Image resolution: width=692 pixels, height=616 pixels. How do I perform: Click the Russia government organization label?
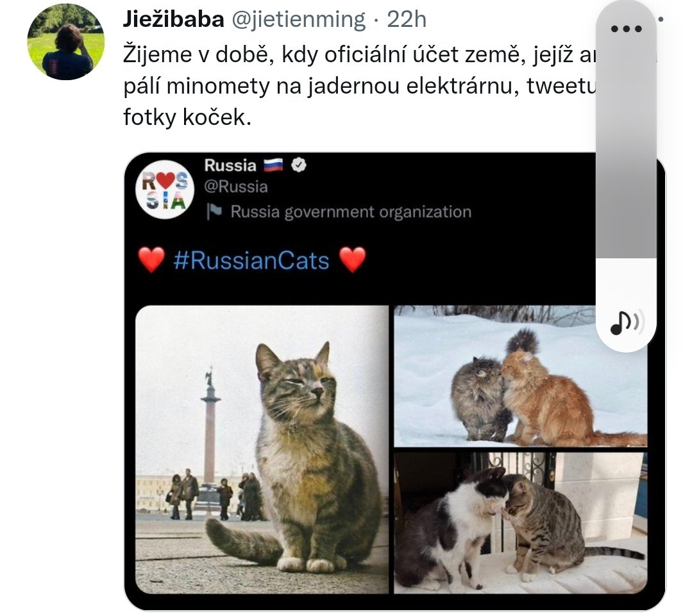click(351, 212)
